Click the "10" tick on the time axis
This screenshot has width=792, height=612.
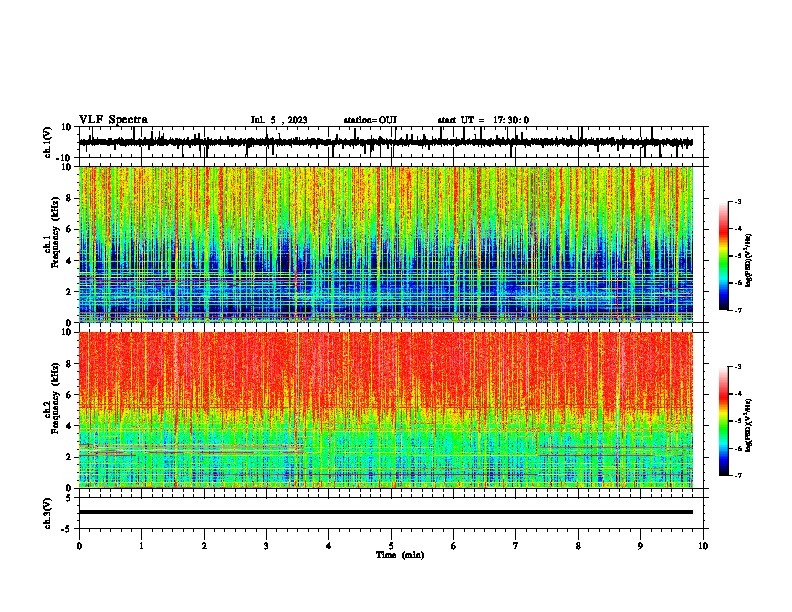coord(703,546)
